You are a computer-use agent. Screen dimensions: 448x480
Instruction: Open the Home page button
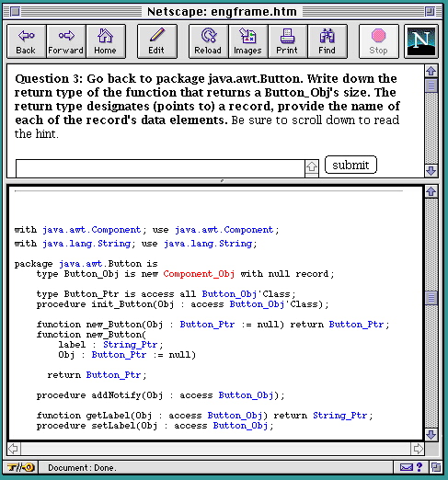[x=106, y=41]
